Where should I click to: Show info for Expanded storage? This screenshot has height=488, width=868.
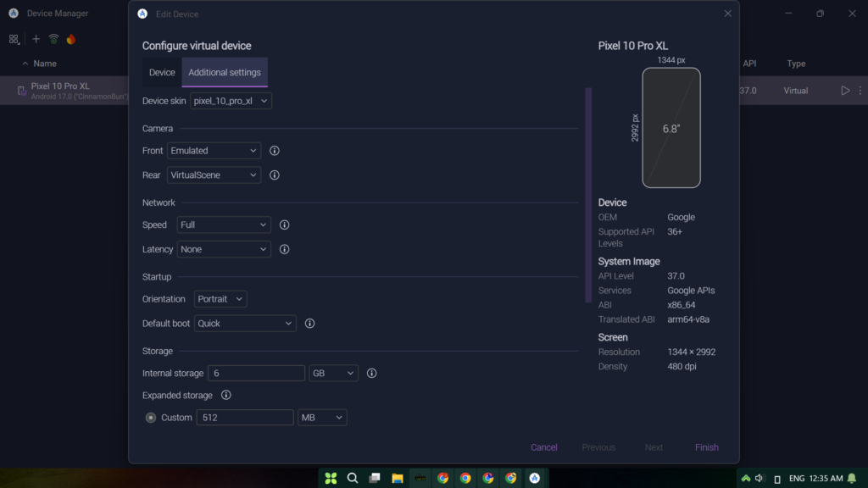point(225,395)
